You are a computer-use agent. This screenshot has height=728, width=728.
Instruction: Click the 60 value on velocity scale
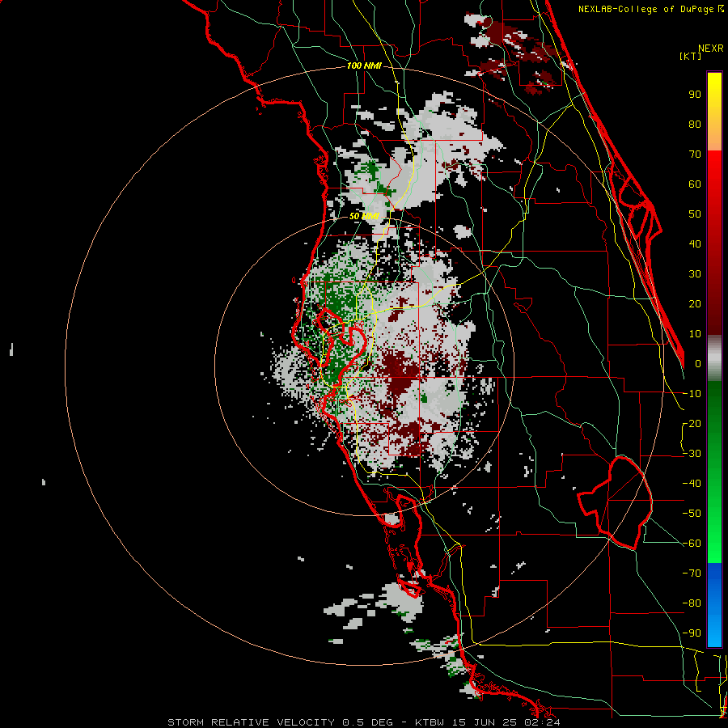[695, 184]
